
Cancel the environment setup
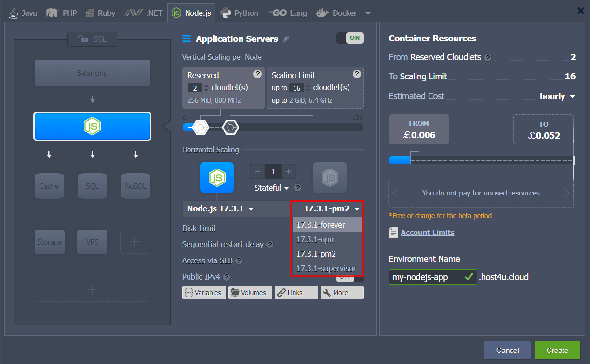point(507,350)
